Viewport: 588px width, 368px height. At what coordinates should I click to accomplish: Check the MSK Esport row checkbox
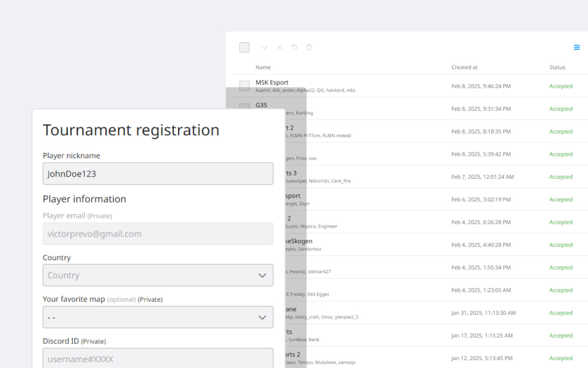point(245,86)
